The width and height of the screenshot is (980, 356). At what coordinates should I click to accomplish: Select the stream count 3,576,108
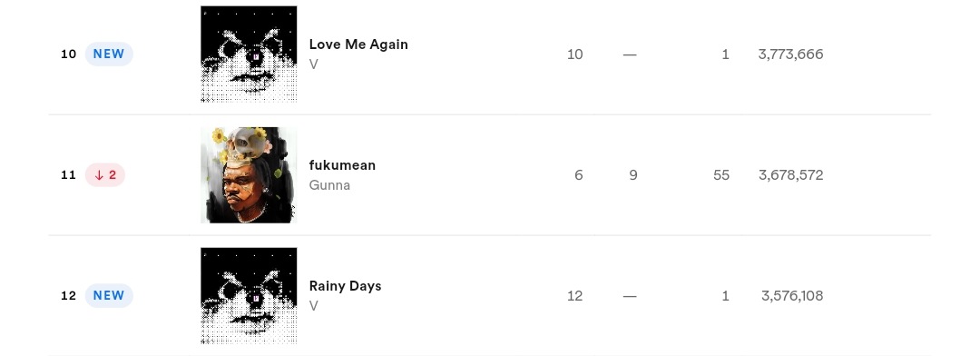pos(792,296)
